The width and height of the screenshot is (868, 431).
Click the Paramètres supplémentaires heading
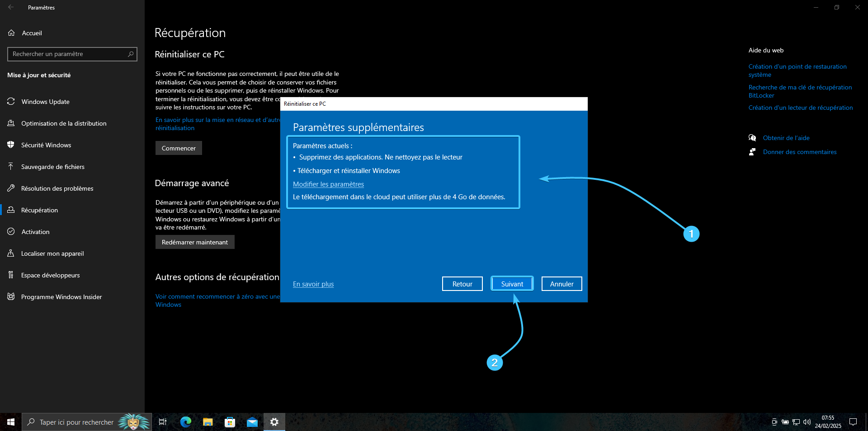(359, 127)
